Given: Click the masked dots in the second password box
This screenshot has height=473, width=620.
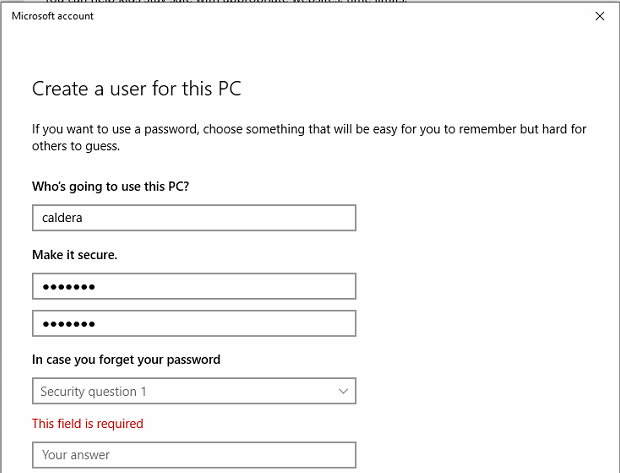Looking at the screenshot, I should 68,324.
